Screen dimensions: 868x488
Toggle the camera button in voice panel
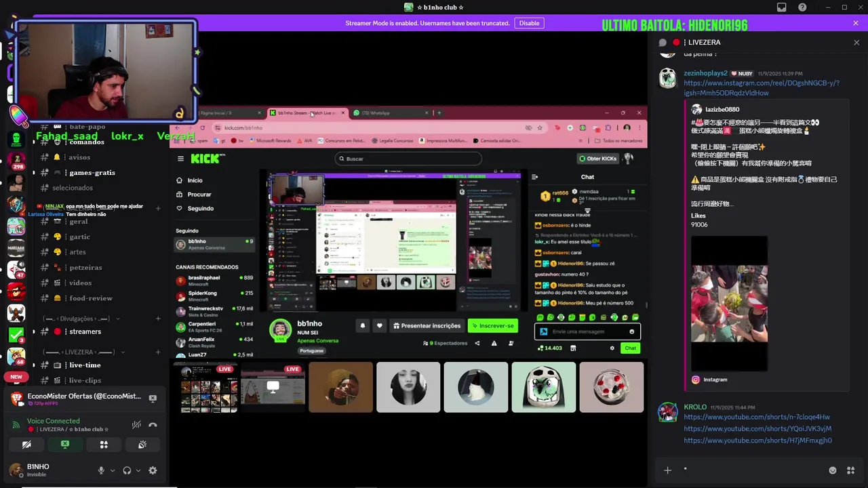(26, 445)
